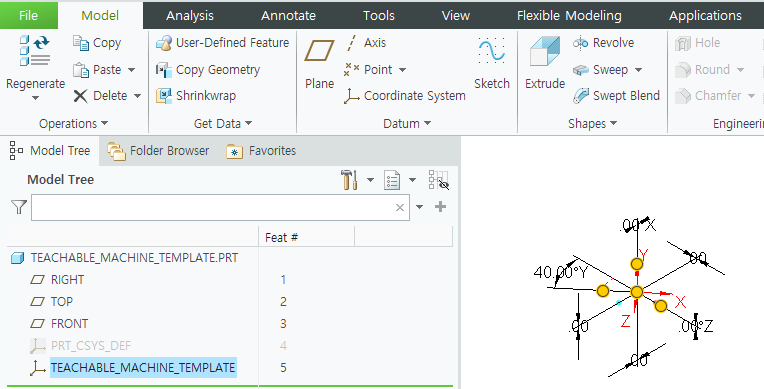Screen dimensions: 764x389
Task: Switch to the Model ribbon tab
Action: (x=100, y=16)
